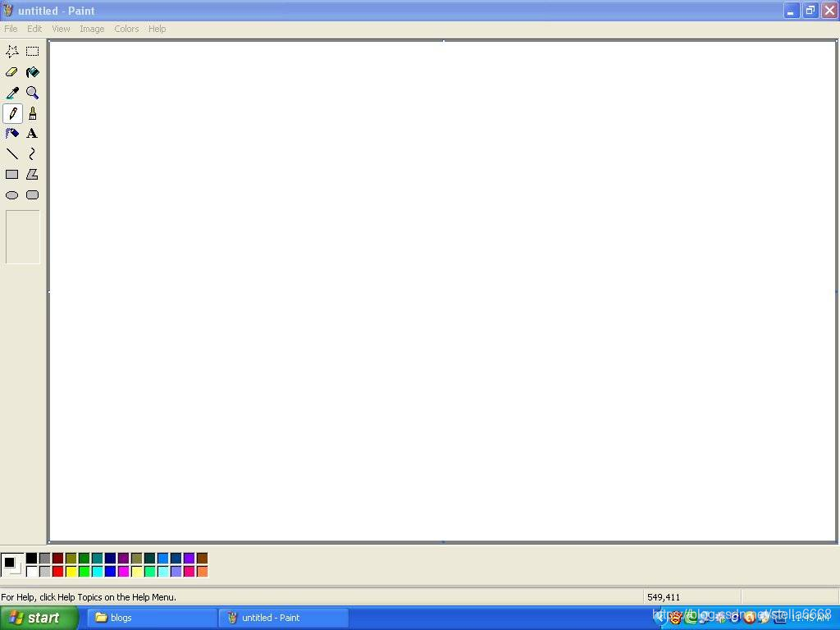This screenshot has height=630, width=840.
Task: Click the status bar help message text
Action: pyautogui.click(x=89, y=597)
